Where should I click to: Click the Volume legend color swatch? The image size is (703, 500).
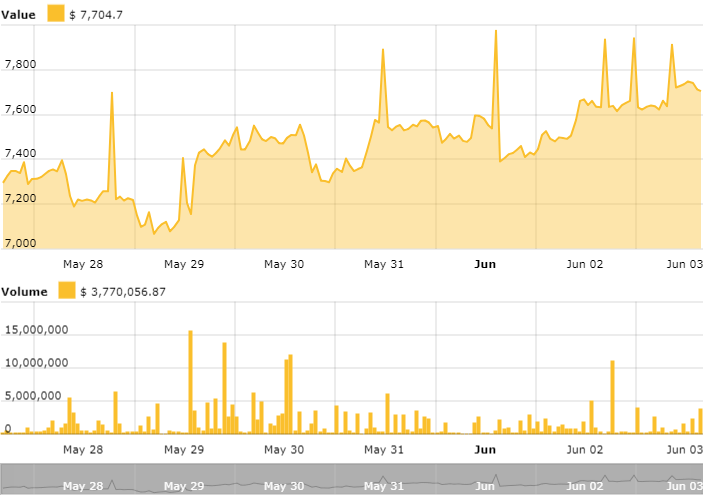(67, 291)
